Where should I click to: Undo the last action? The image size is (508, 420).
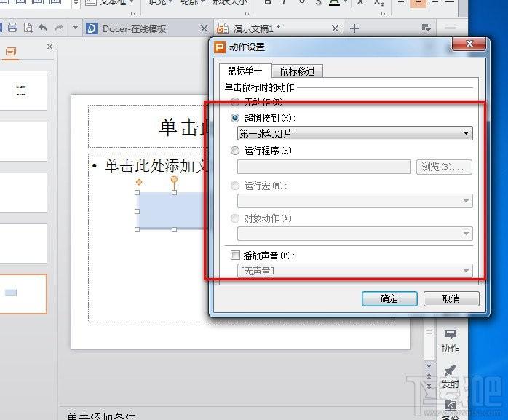click(43, 28)
